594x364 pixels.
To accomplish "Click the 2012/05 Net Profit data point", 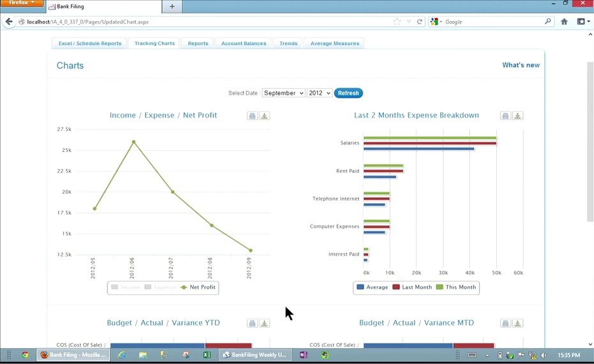I will [95, 209].
